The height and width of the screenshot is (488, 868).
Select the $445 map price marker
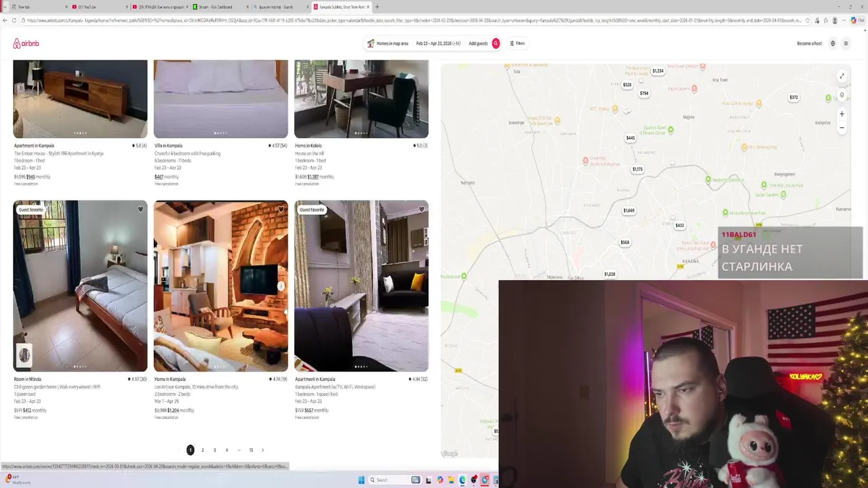pos(631,138)
